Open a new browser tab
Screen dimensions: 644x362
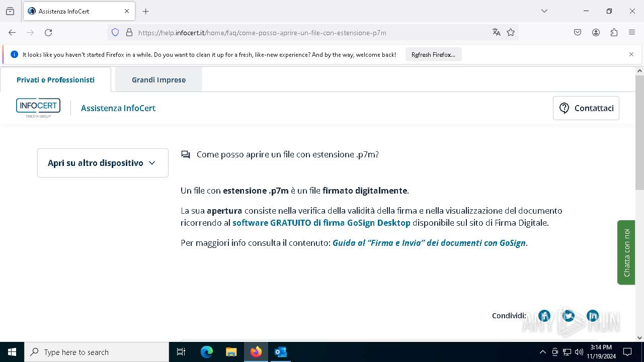146,11
